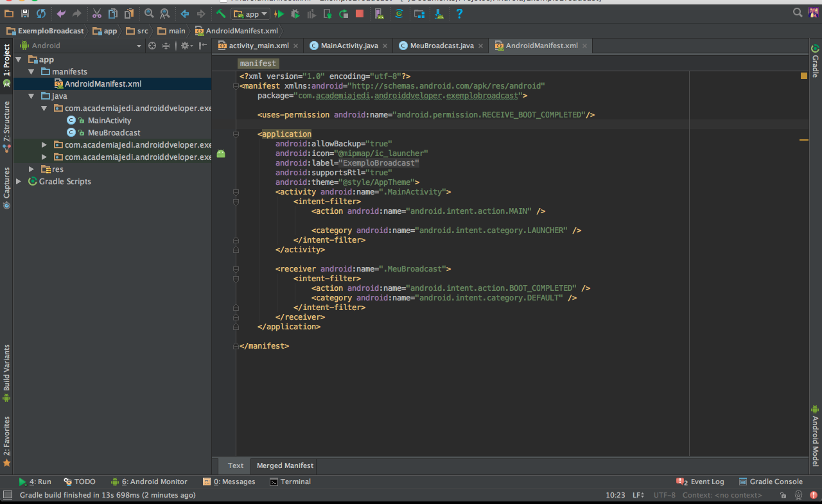Click the Make Project hammer icon

click(221, 13)
